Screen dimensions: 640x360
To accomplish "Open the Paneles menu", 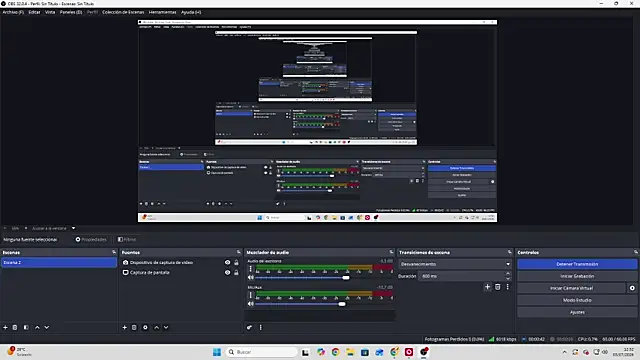I will [x=71, y=12].
